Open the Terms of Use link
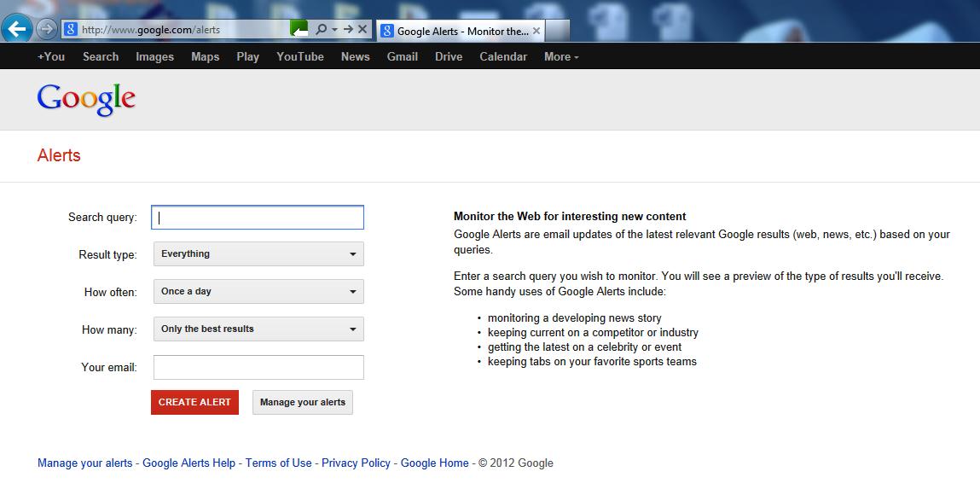 (x=278, y=463)
